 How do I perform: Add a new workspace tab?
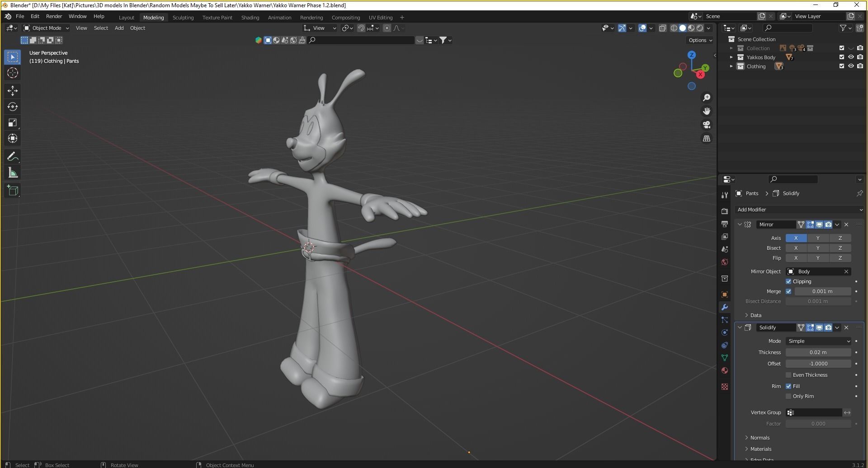pyautogui.click(x=402, y=18)
